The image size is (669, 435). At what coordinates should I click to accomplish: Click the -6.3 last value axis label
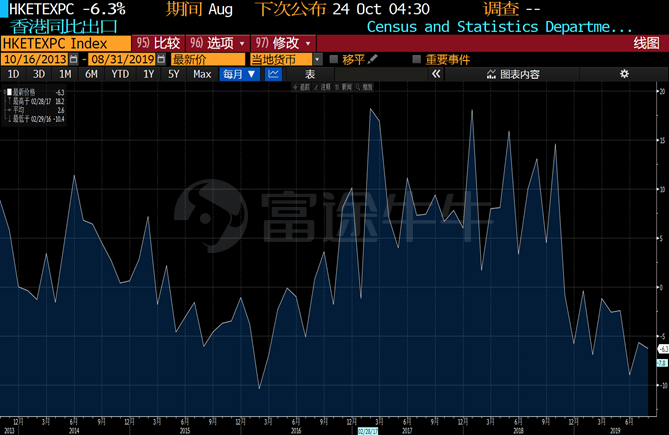click(x=663, y=349)
